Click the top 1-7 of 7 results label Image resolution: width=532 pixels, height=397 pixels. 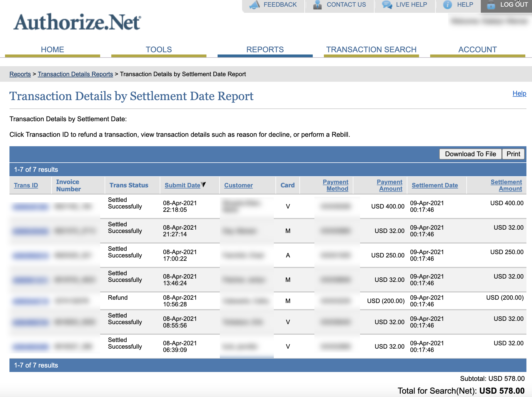[36, 170]
